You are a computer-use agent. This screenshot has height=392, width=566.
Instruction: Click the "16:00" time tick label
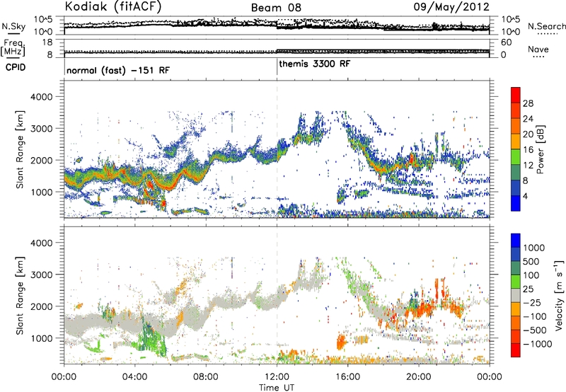click(x=347, y=377)
